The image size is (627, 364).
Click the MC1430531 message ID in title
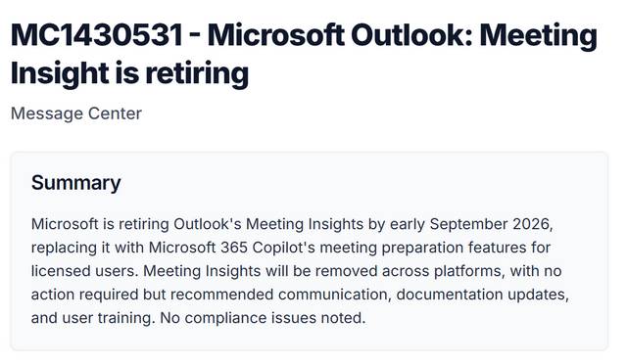tap(97, 35)
